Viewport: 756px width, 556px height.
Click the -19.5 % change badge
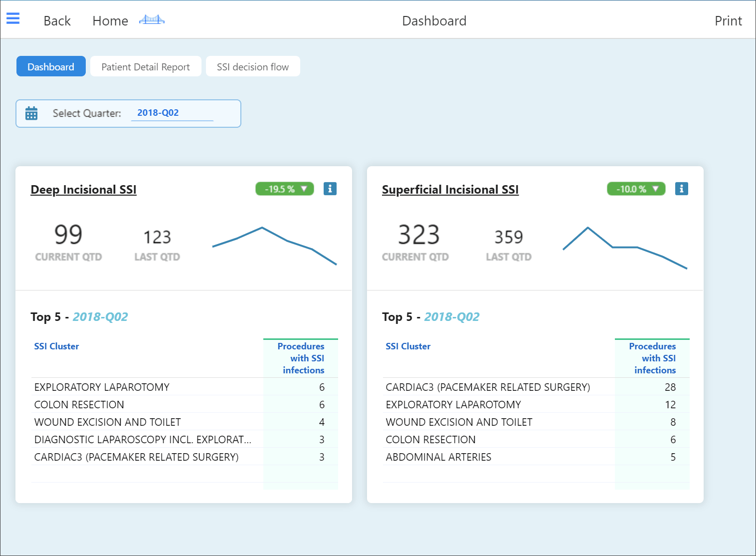(x=285, y=189)
